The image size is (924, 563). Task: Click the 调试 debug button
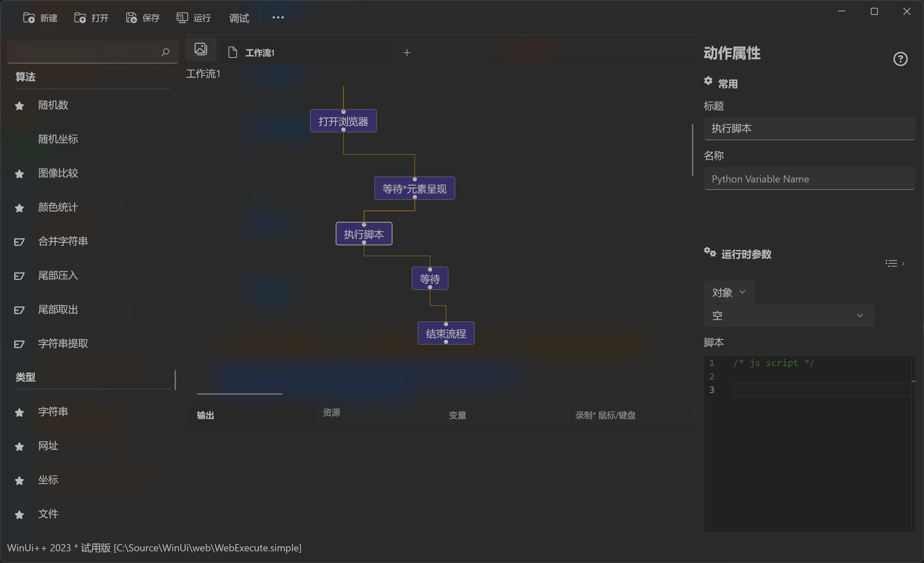[239, 18]
